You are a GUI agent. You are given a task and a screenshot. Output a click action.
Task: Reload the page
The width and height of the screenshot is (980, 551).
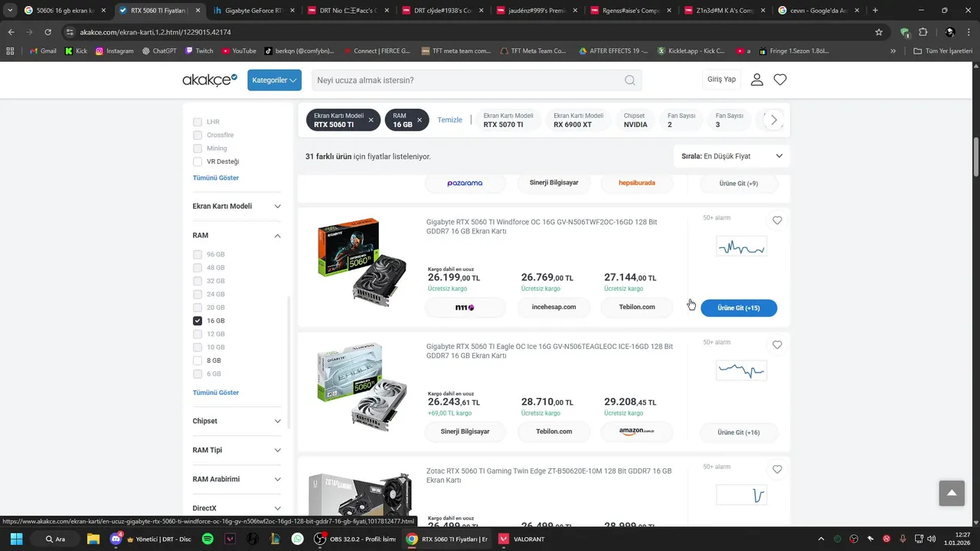pos(48,32)
